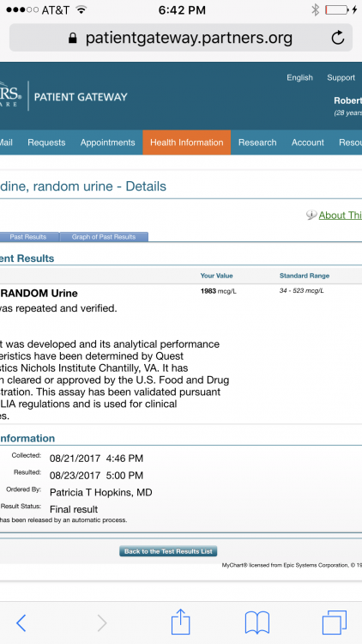Image resolution: width=362 pixels, height=644 pixels.
Task: Click the English language link
Action: (x=299, y=77)
